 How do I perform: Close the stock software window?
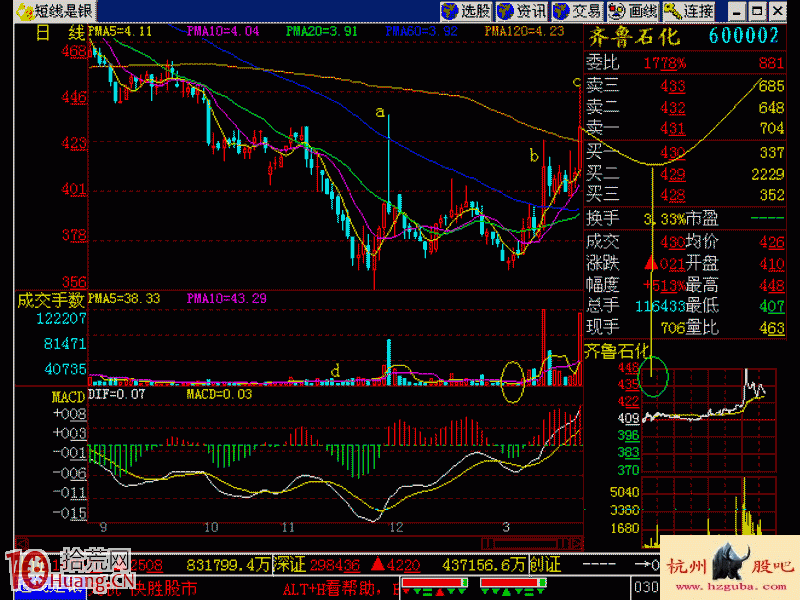point(778,11)
